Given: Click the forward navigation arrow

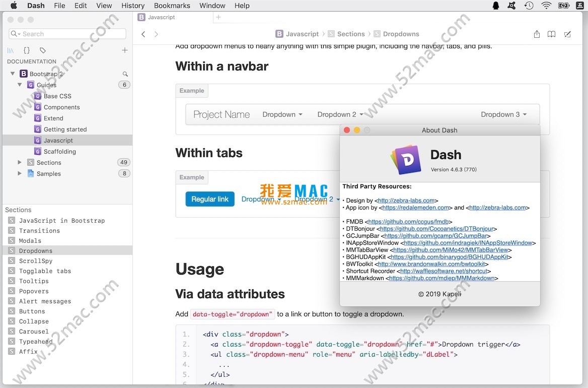Looking at the screenshot, I should (157, 34).
